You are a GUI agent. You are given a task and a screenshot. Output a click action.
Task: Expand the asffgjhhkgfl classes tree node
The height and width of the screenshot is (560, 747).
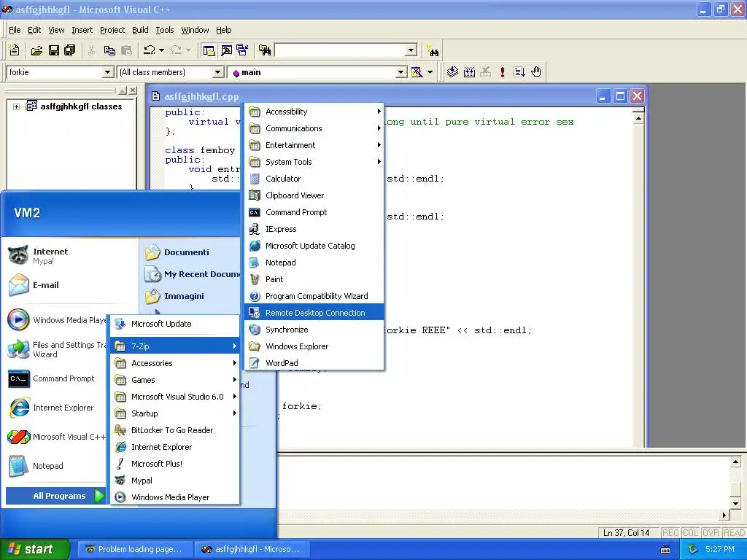click(x=16, y=106)
